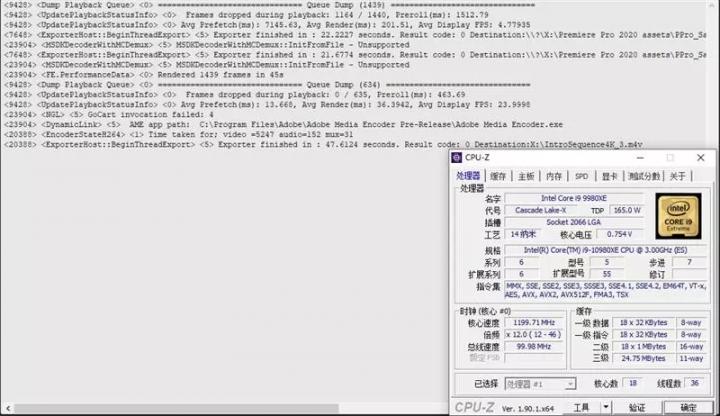Open the SPD tab in CPU-Z
Viewport: 720px width, 416px height.
(x=581, y=176)
